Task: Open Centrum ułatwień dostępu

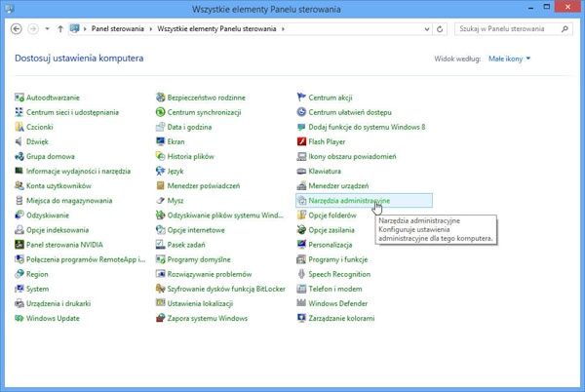Action: (350, 112)
